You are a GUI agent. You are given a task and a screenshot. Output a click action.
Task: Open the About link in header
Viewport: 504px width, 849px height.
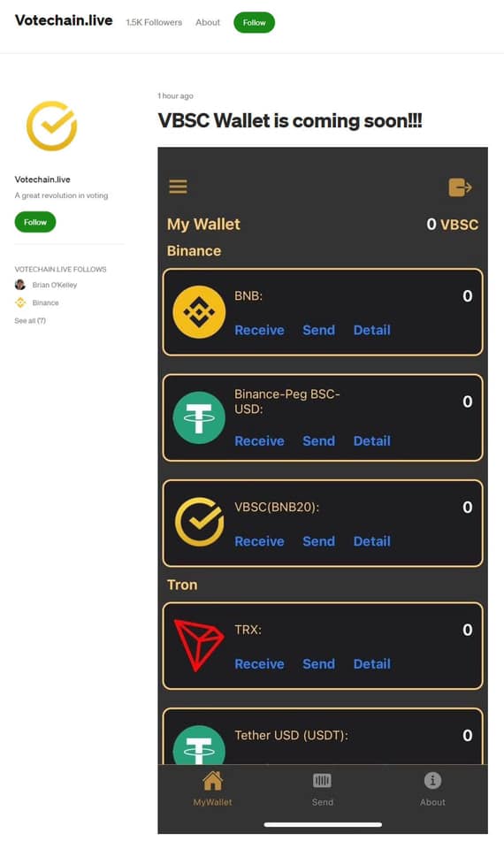tap(208, 22)
